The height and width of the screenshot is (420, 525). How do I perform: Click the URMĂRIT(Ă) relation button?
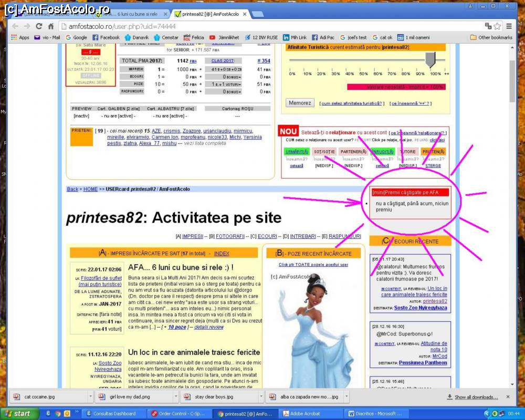coord(297,152)
